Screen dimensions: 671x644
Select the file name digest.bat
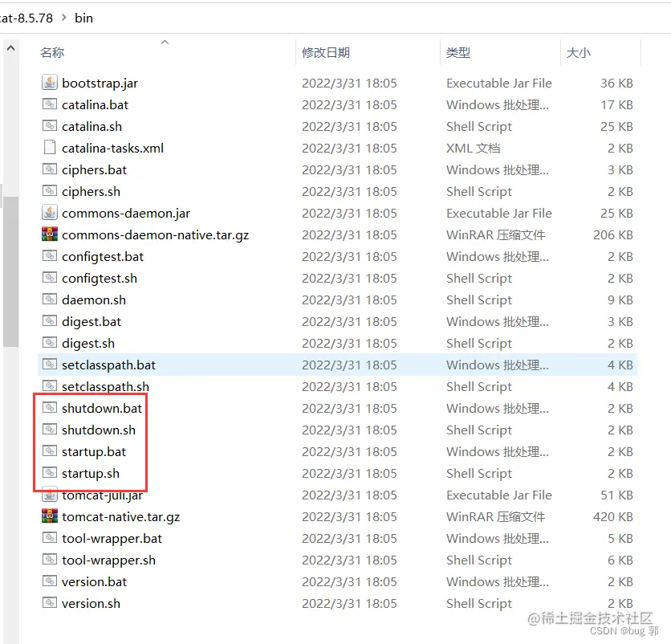(91, 322)
